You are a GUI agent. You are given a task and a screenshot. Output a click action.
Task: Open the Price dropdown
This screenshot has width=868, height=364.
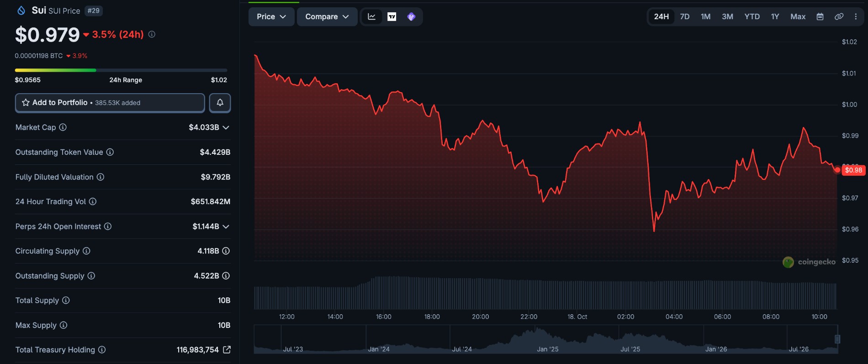271,16
